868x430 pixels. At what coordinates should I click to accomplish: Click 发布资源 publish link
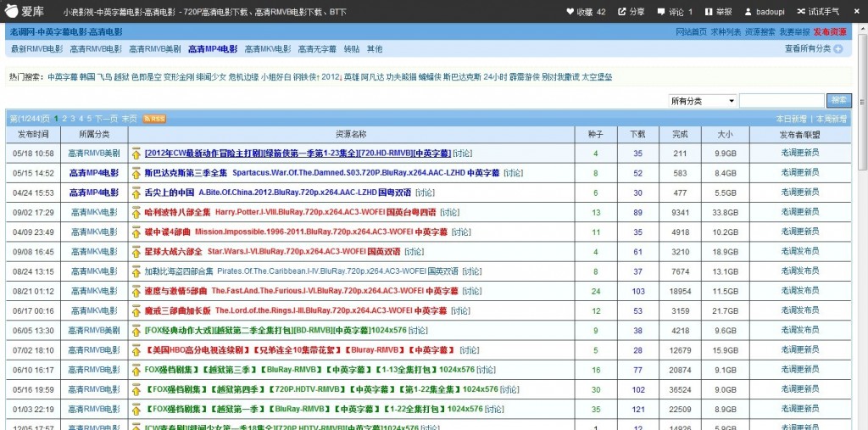click(830, 32)
